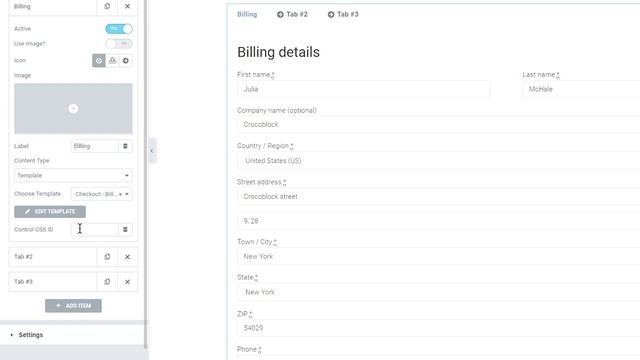The image size is (640, 360).
Task: Remove the Tab #3 item
Action: [127, 282]
